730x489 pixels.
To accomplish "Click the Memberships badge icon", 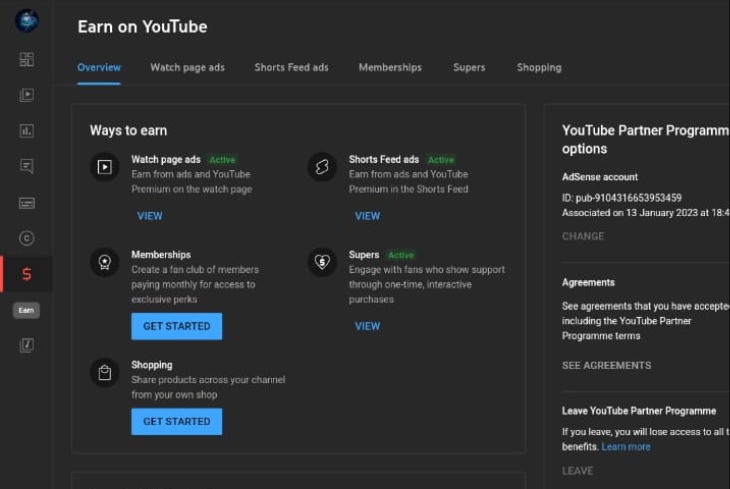I will click(x=104, y=262).
